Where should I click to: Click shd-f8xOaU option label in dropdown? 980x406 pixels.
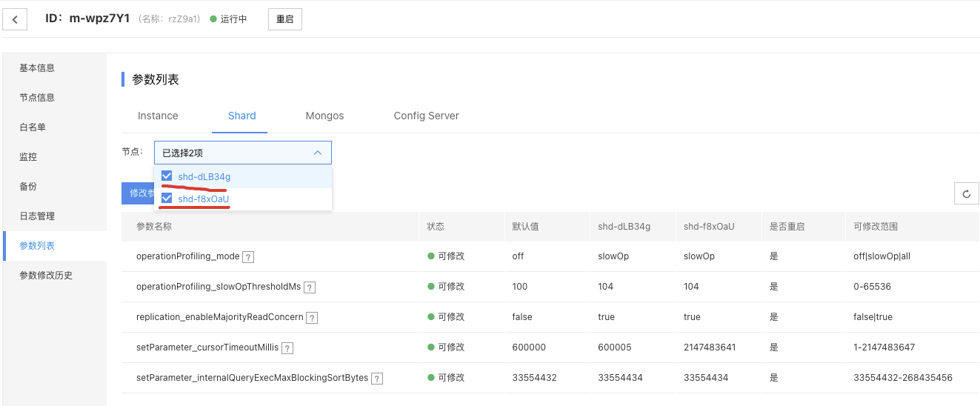(204, 198)
